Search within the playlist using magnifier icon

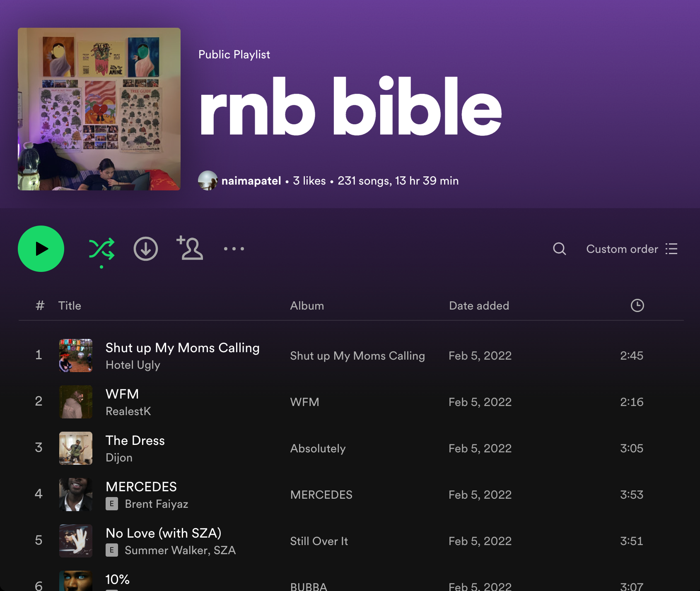559,249
